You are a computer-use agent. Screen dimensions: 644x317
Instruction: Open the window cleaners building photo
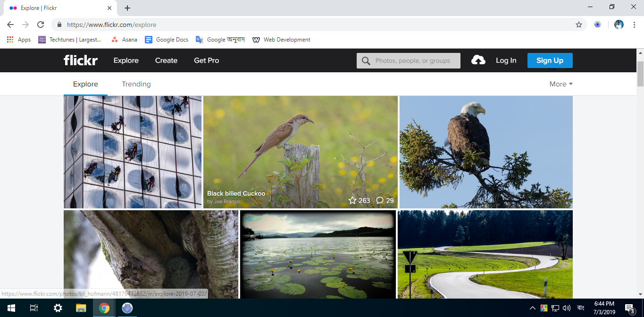coord(133,152)
